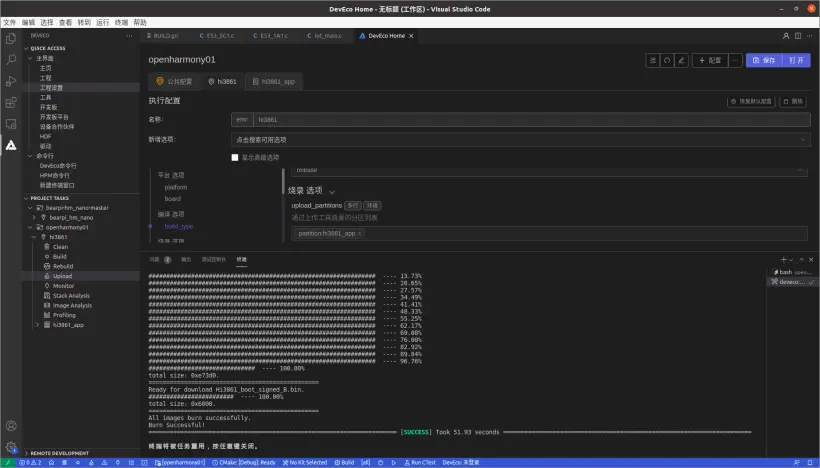Click the remote indicator in status bar
This screenshot has height=468, width=820.
click(x=8, y=463)
